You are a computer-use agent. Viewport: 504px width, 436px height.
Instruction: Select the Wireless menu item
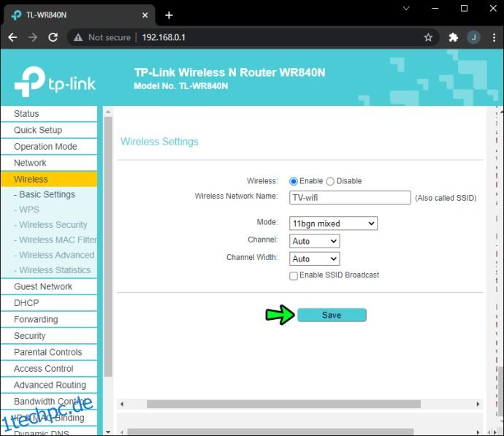(x=49, y=179)
